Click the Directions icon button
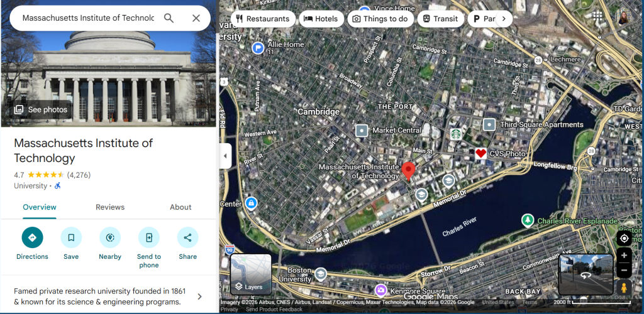644x314 pixels. click(33, 237)
